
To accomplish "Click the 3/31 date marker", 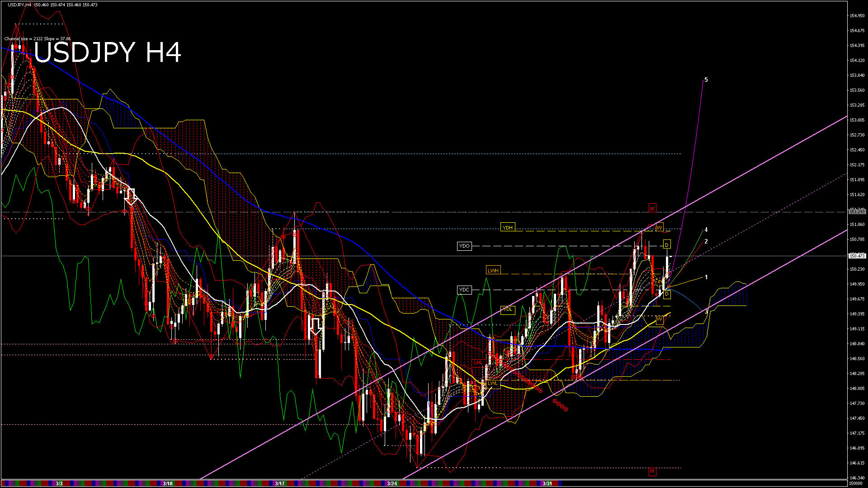I will click(547, 483).
